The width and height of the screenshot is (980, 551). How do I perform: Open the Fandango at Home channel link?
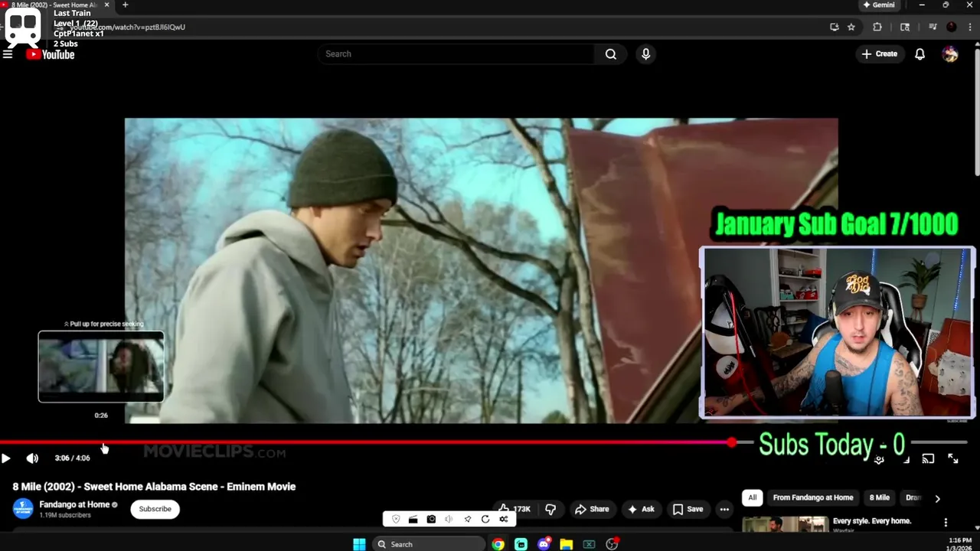[x=75, y=504]
